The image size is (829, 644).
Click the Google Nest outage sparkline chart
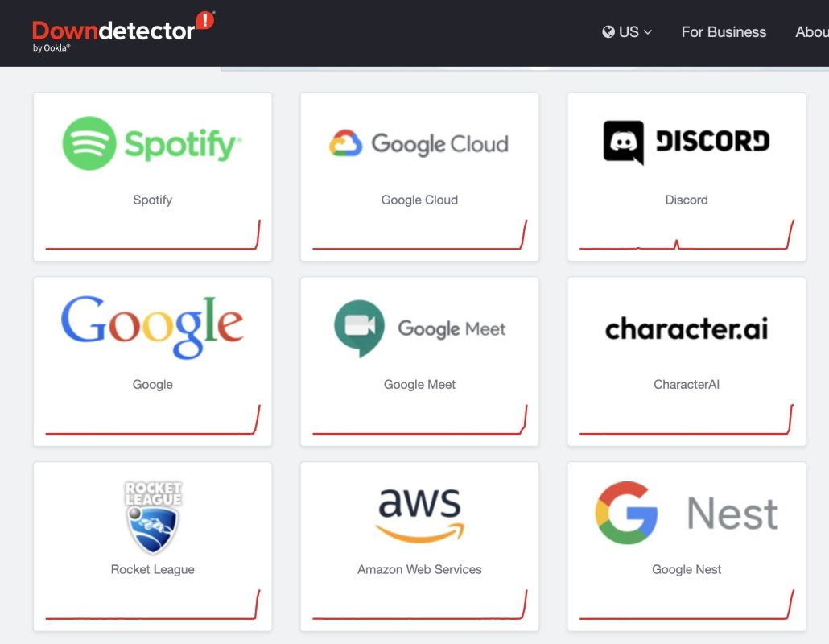coord(687,605)
